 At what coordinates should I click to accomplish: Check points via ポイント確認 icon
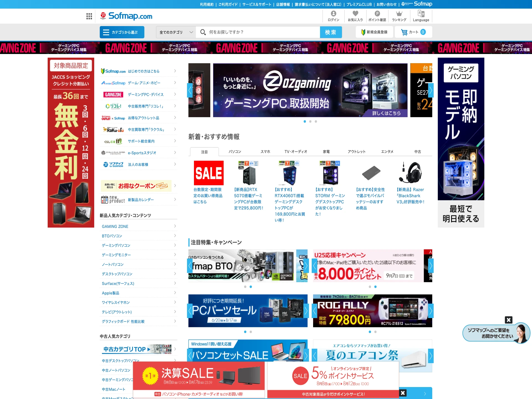pos(377,16)
